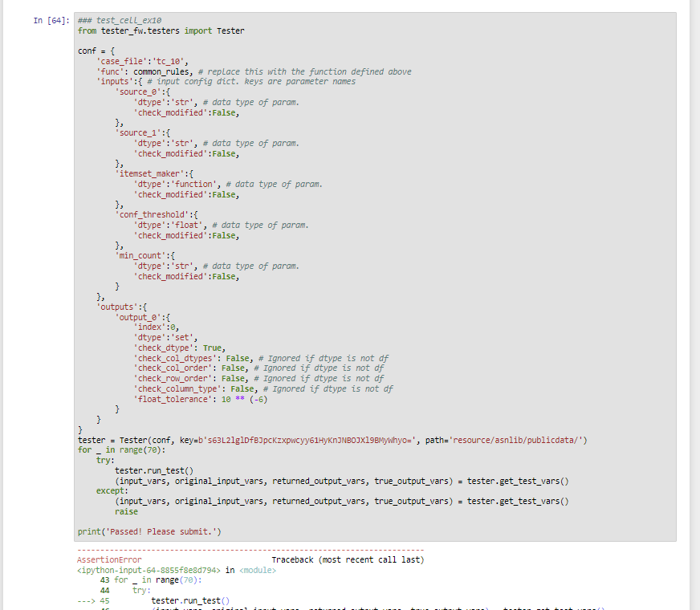Click the common_rules function name
The width and height of the screenshot is (700, 610).
[162, 72]
